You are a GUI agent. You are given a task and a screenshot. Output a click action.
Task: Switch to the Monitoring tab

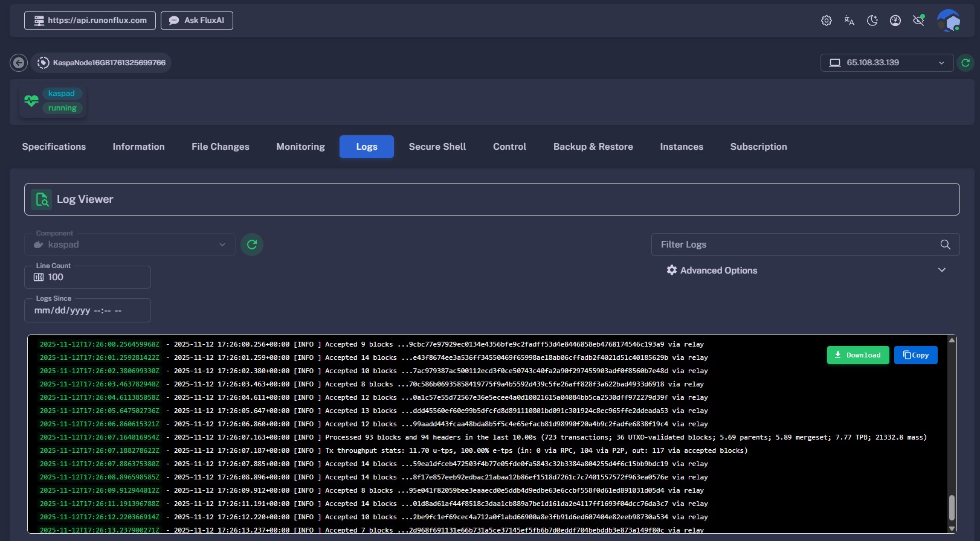point(300,147)
